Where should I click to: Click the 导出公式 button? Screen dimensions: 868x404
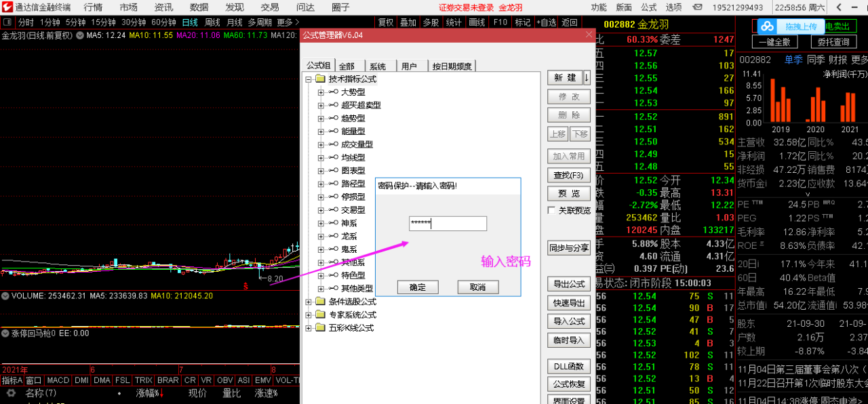568,284
